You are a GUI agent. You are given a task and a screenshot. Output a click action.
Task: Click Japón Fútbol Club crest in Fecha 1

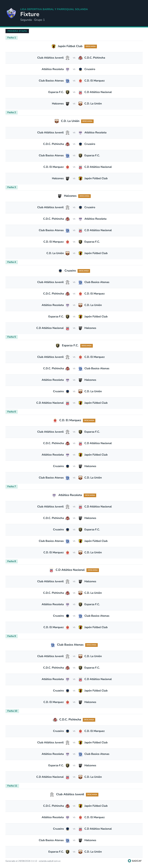(x=53, y=46)
